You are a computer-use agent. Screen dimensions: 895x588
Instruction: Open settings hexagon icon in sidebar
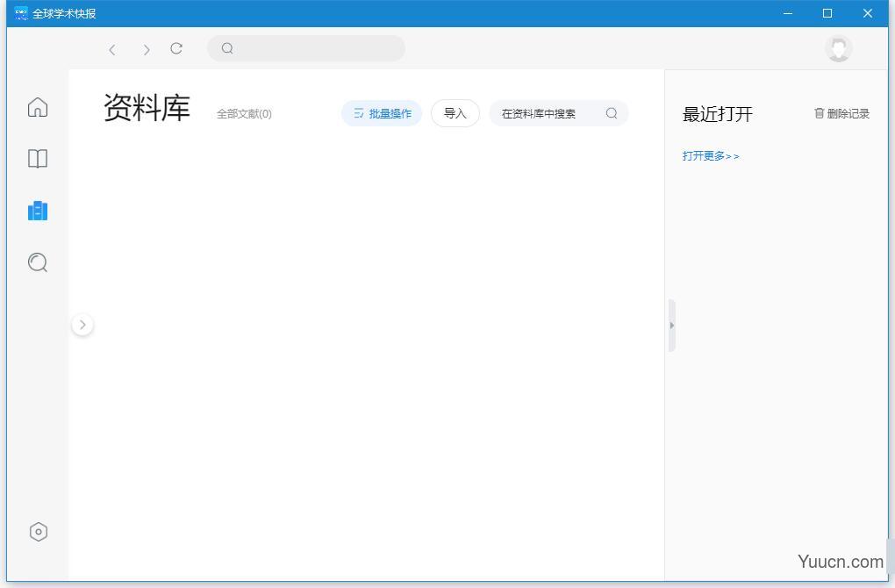click(39, 532)
